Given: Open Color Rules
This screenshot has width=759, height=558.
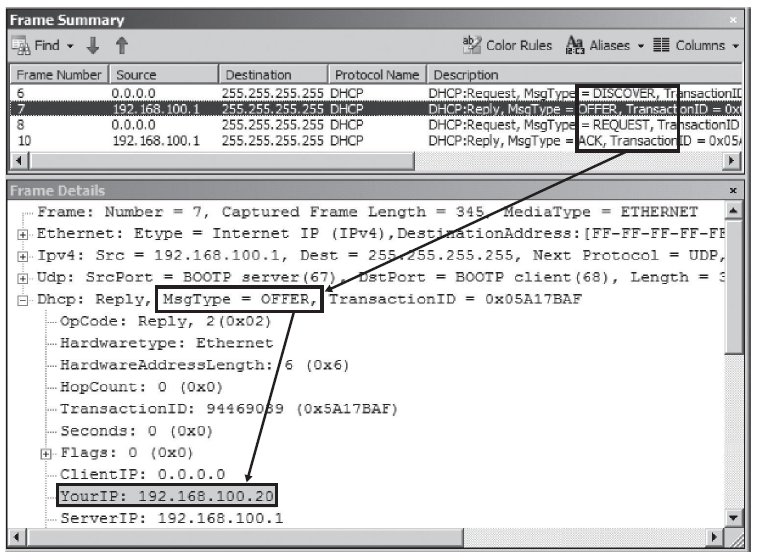Looking at the screenshot, I should coord(507,45).
